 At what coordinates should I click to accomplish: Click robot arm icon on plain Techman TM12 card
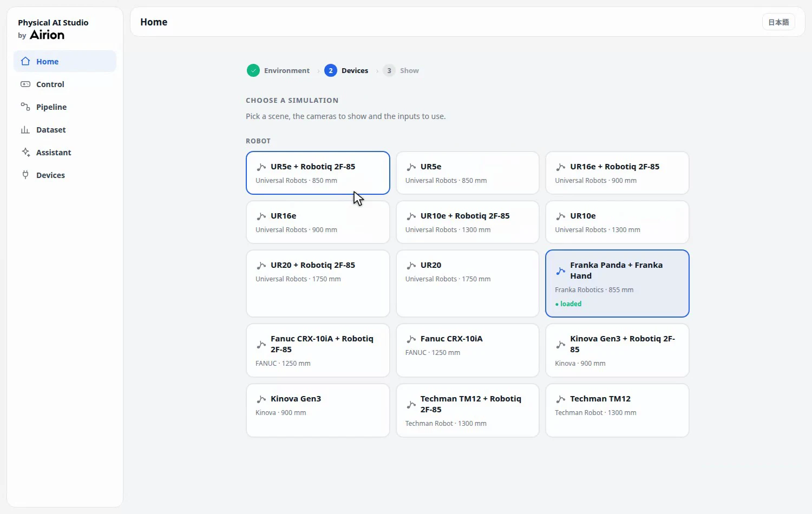(x=560, y=399)
